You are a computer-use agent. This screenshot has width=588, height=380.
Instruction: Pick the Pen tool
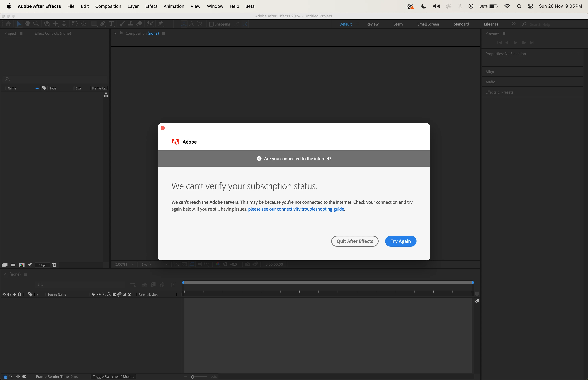[x=103, y=24]
